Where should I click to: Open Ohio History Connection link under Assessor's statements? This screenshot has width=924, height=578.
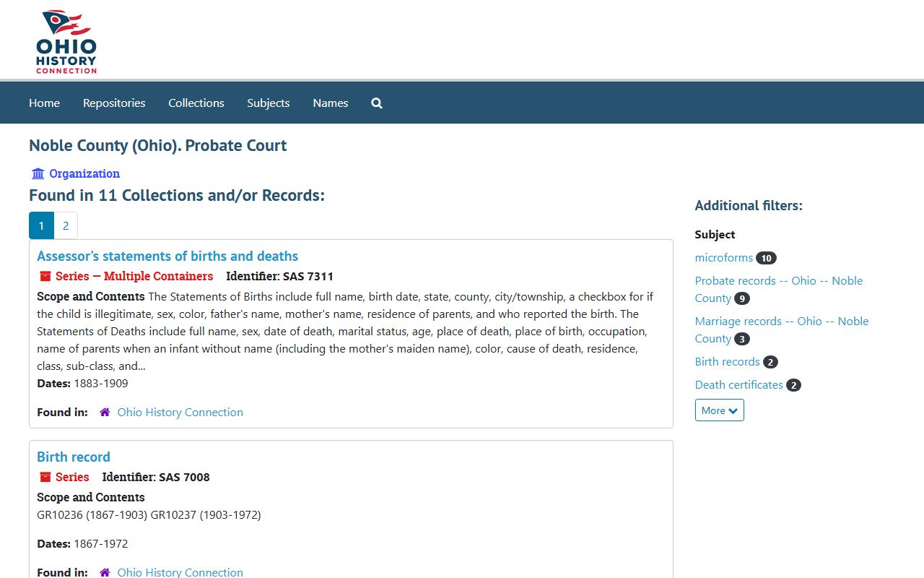pos(180,412)
